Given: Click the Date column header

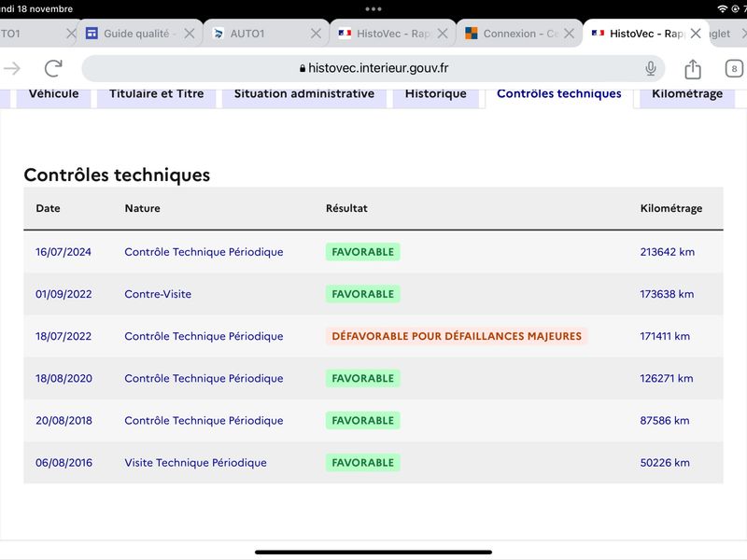Looking at the screenshot, I should tap(49, 208).
